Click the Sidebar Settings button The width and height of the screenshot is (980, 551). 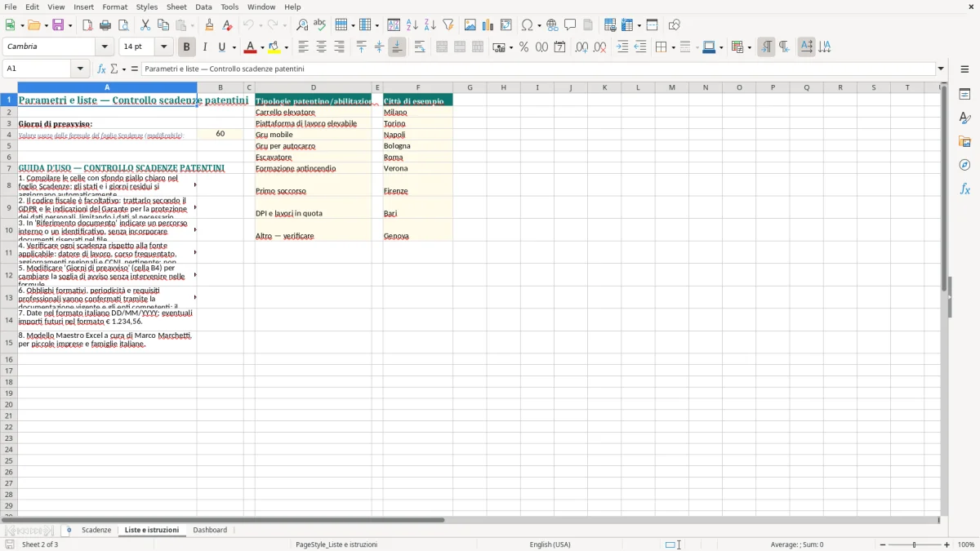coord(964,69)
